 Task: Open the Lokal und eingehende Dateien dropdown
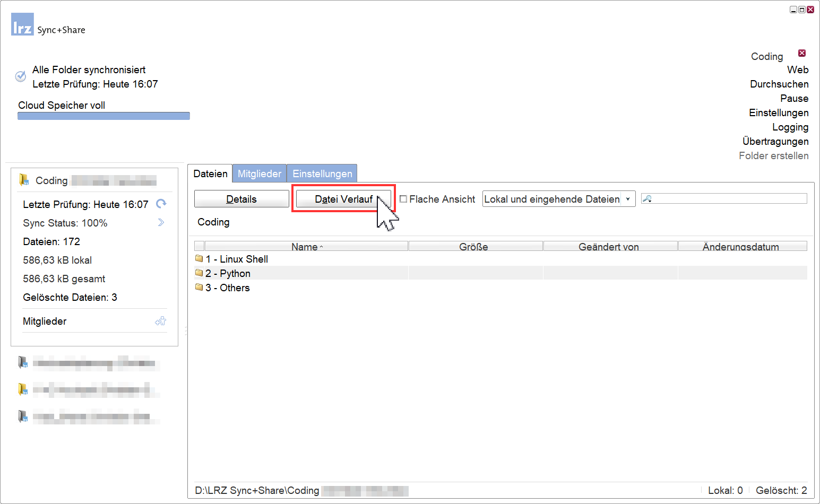coord(628,199)
